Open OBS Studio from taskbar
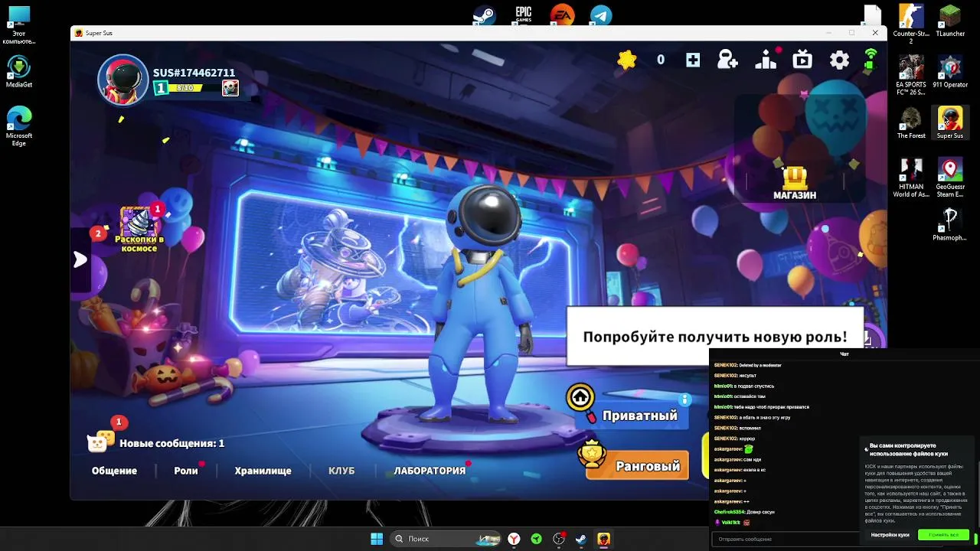The width and height of the screenshot is (980, 551). pos(559,539)
